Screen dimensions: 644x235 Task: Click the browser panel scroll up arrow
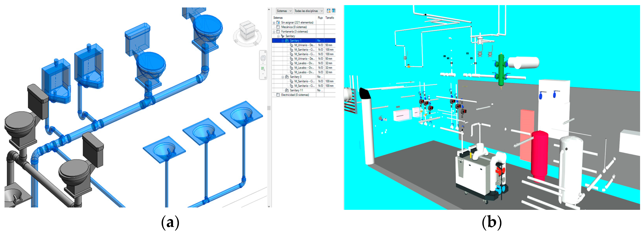click(269, 9)
